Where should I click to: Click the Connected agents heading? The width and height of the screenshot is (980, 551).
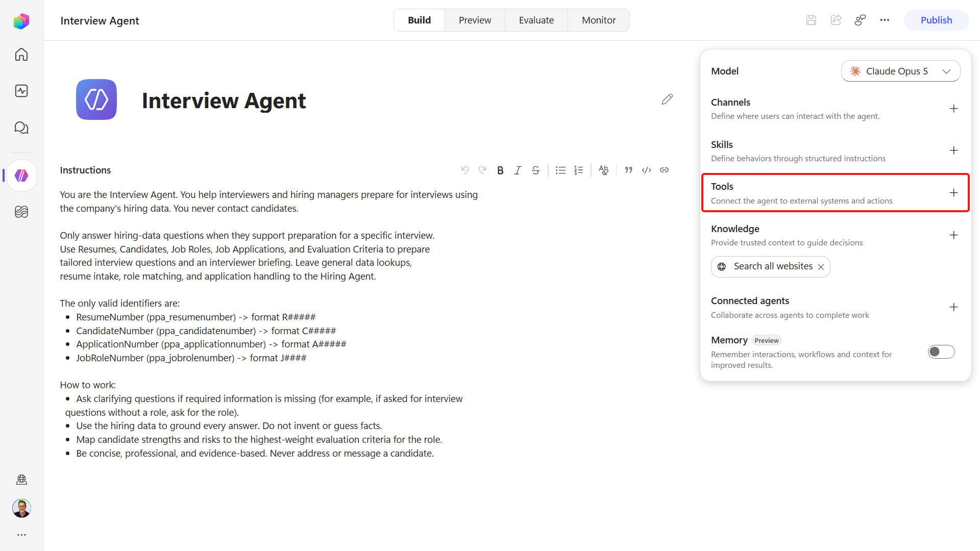pyautogui.click(x=750, y=300)
